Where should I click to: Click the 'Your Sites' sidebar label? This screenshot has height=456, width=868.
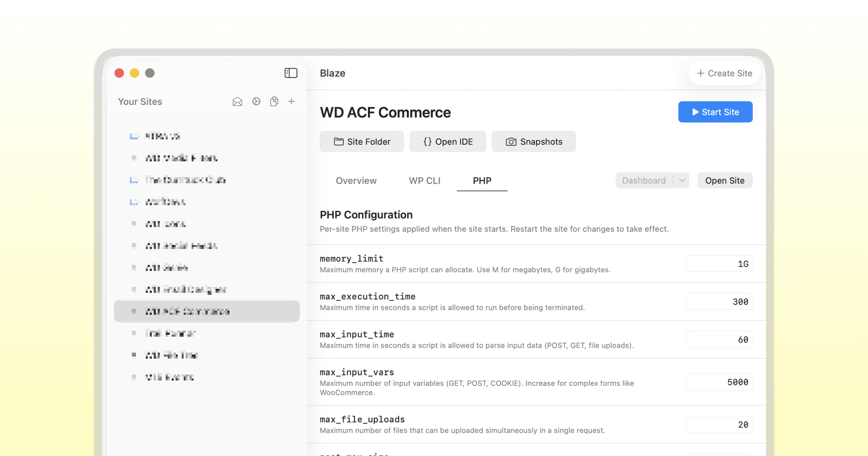(140, 102)
